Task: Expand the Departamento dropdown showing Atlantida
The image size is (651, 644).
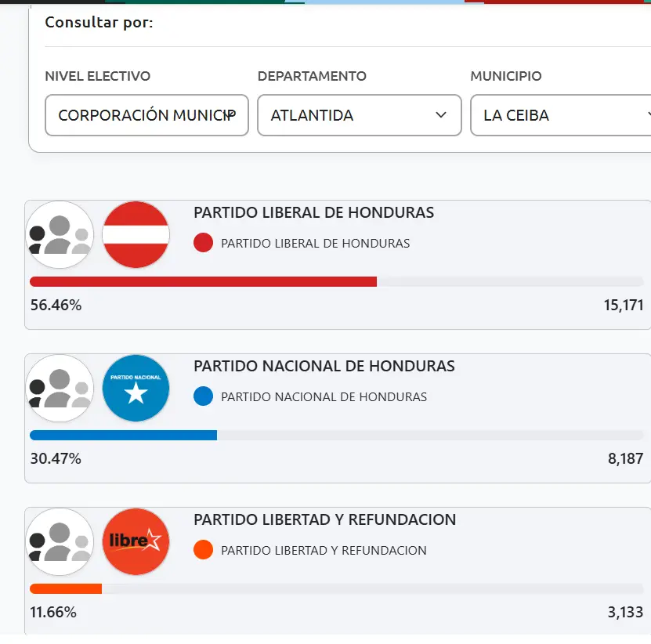Action: click(359, 115)
